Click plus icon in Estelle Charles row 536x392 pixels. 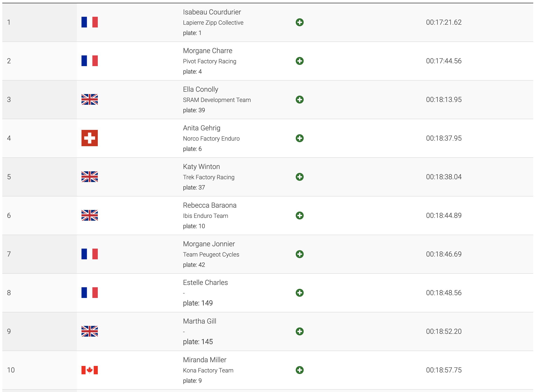point(300,293)
